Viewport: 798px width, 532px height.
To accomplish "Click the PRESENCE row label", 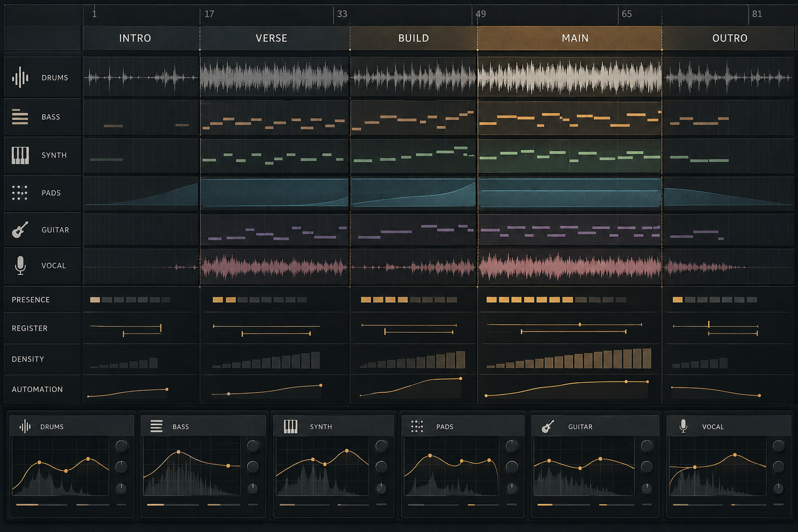I will (x=31, y=300).
